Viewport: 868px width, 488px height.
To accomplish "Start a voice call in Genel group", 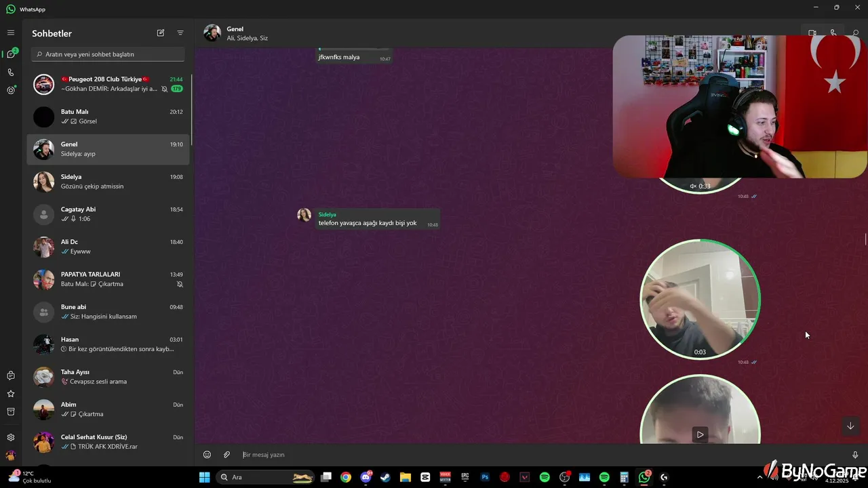I will pyautogui.click(x=833, y=33).
